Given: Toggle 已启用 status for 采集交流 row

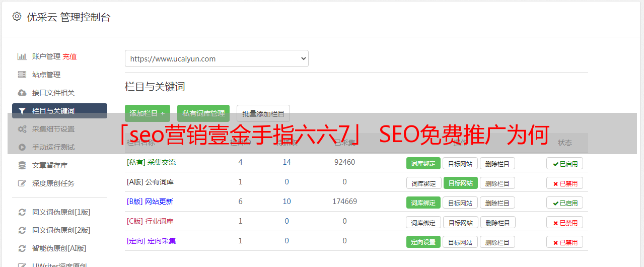Looking at the screenshot, I should [x=565, y=163].
